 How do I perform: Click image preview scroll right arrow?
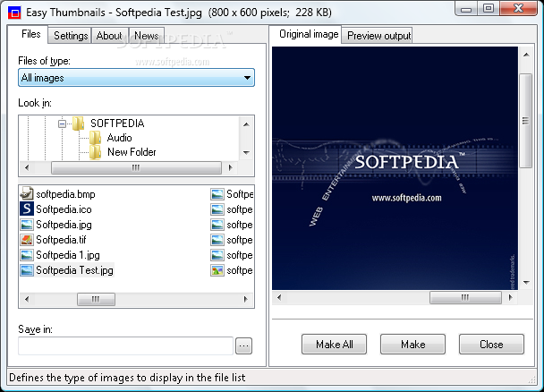[510, 297]
